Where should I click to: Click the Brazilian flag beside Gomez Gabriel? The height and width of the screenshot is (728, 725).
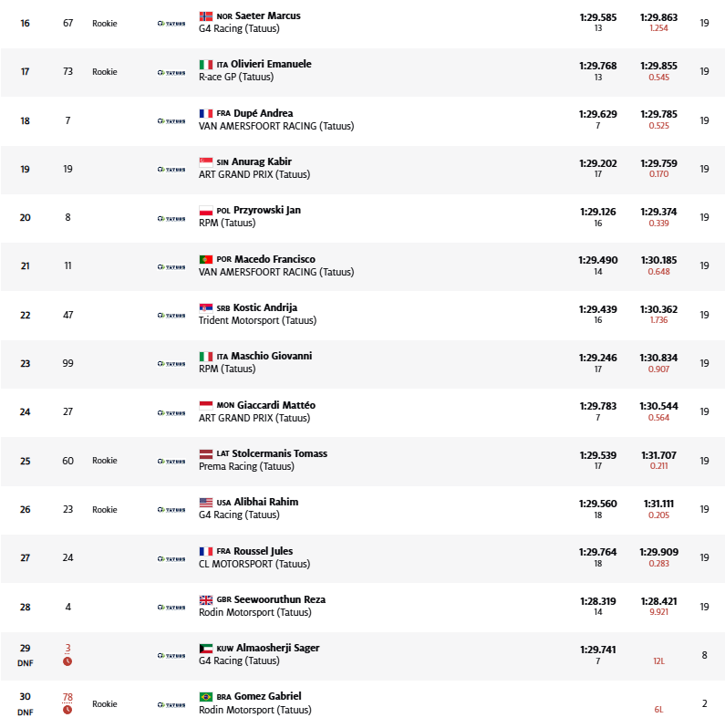205,697
